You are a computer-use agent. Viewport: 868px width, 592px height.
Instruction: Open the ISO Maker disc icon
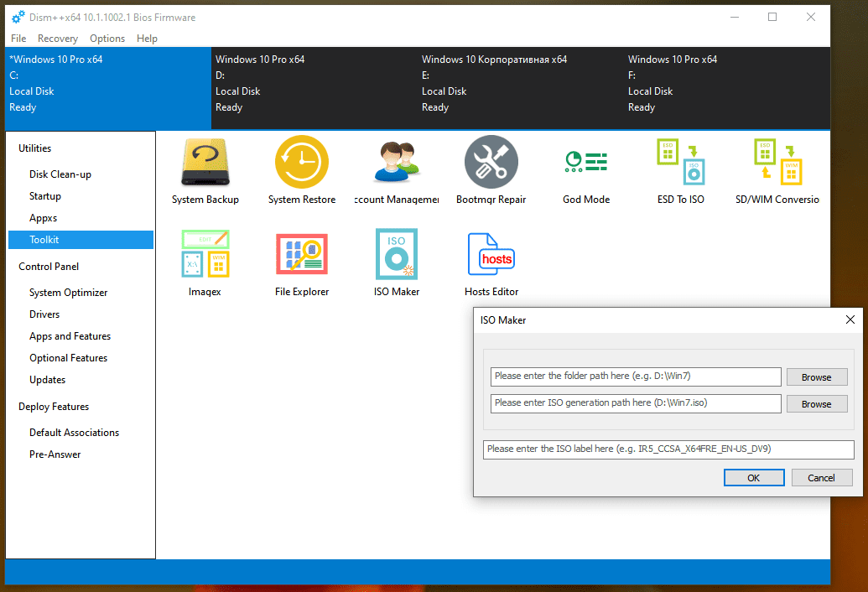point(397,254)
